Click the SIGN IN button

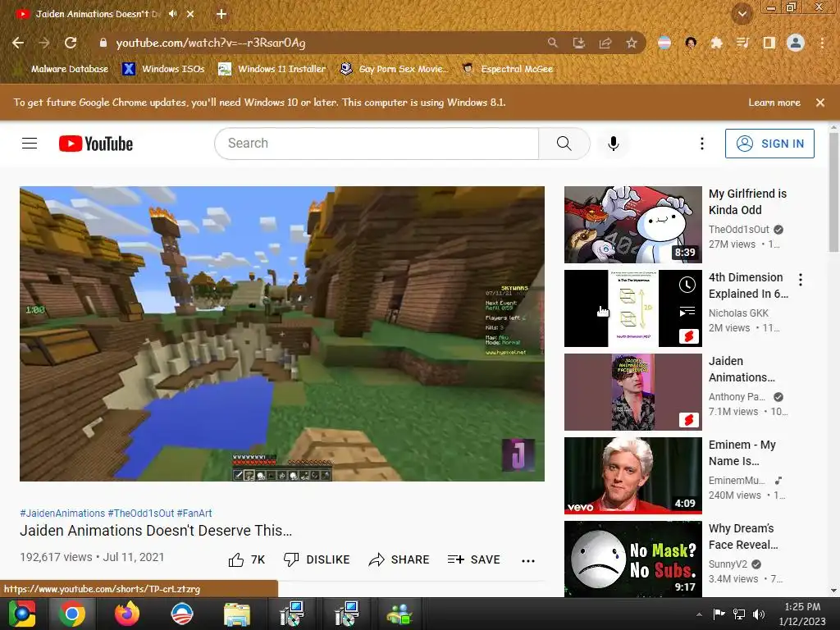(769, 143)
